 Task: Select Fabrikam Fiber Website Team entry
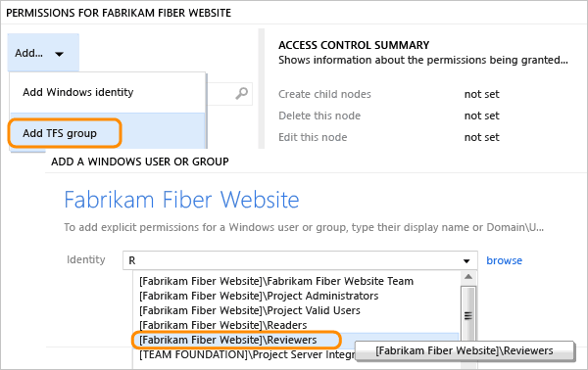[x=276, y=281]
